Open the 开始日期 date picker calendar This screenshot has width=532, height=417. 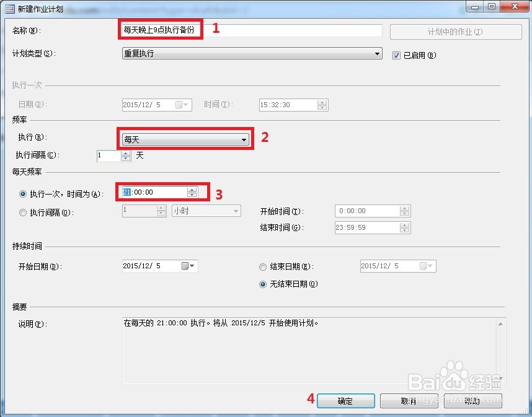[192, 265]
